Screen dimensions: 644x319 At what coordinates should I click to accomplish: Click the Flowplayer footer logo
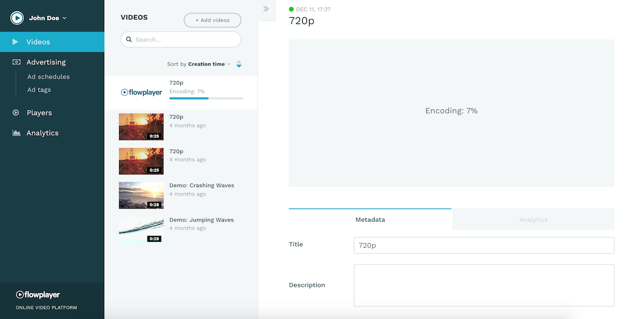[x=38, y=294]
